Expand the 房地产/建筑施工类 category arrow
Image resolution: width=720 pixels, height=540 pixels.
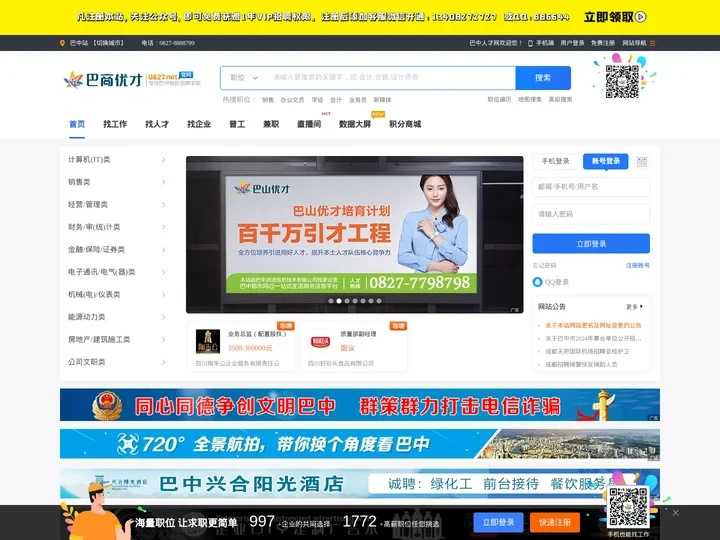163,340
